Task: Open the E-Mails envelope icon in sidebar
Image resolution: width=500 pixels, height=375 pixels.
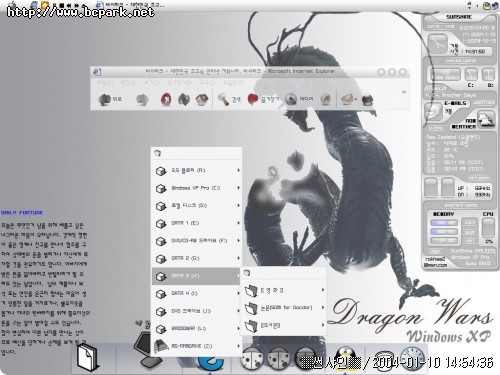Action: pos(433,112)
